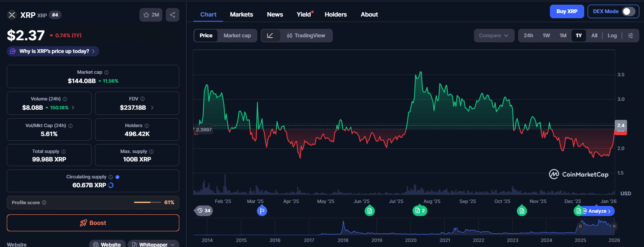Open the Market cap info tooltip icon

click(x=106, y=72)
